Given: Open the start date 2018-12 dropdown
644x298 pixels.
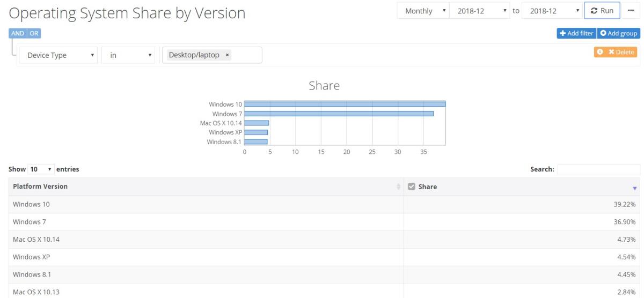Looking at the screenshot, I should tap(480, 11).
